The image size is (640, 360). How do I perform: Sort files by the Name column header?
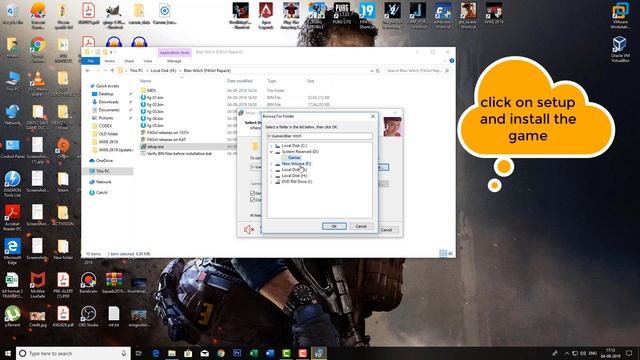tap(146, 81)
